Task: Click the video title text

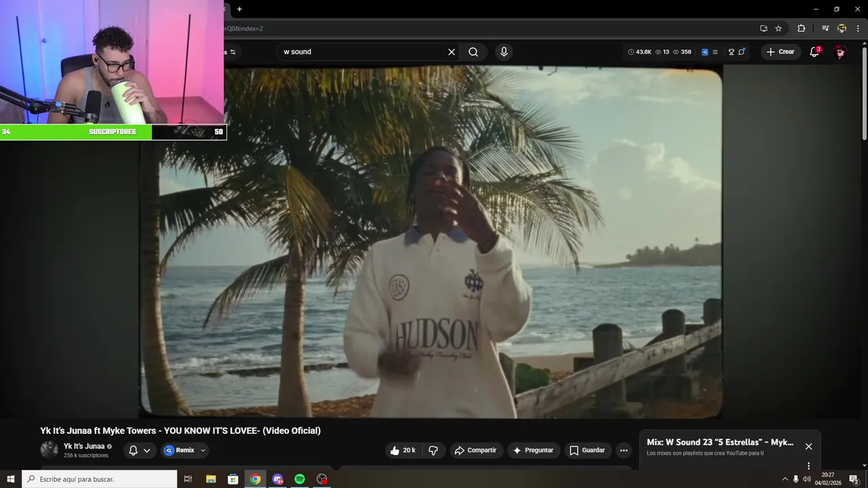Action: pos(180,430)
